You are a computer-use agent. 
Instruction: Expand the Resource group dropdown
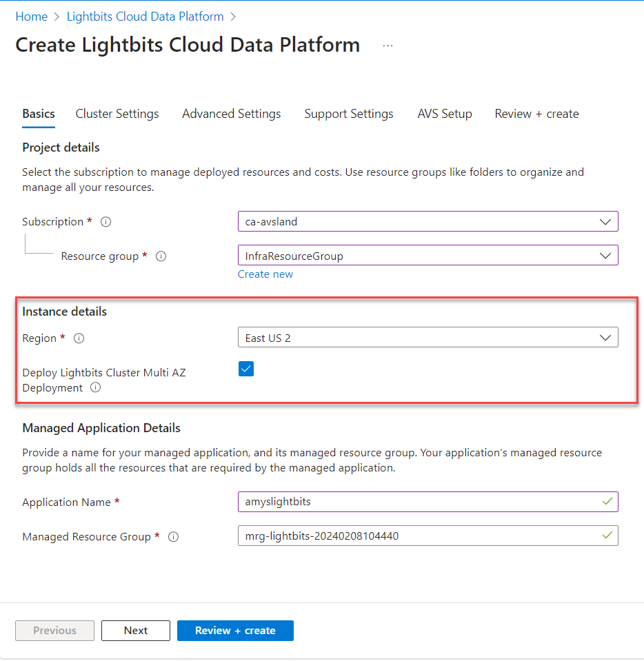tap(428, 255)
